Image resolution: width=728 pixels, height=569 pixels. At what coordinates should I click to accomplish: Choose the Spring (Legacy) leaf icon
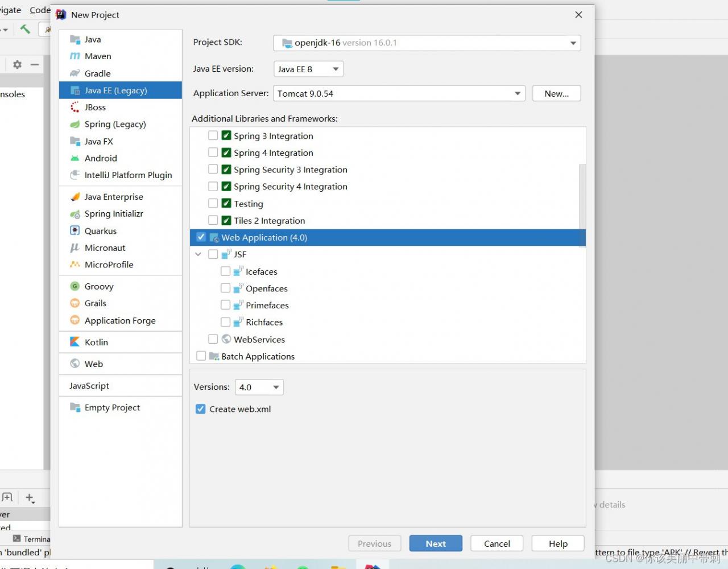75,124
